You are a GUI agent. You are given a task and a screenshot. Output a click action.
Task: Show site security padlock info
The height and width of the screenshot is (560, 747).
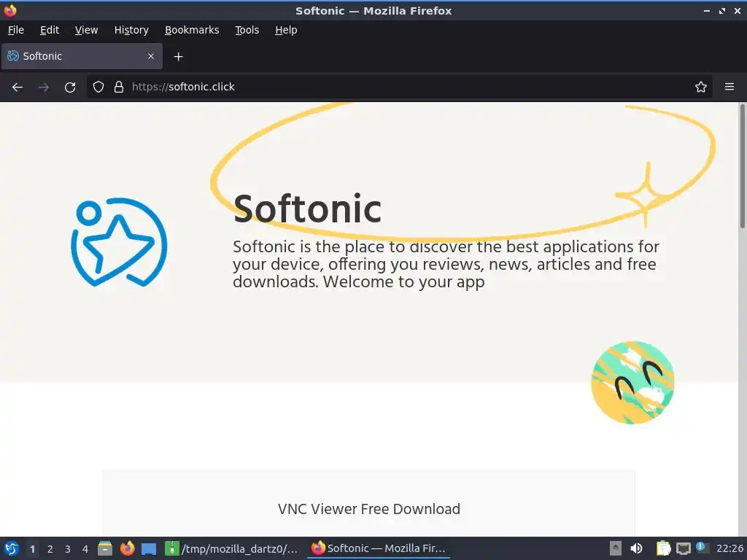point(119,87)
